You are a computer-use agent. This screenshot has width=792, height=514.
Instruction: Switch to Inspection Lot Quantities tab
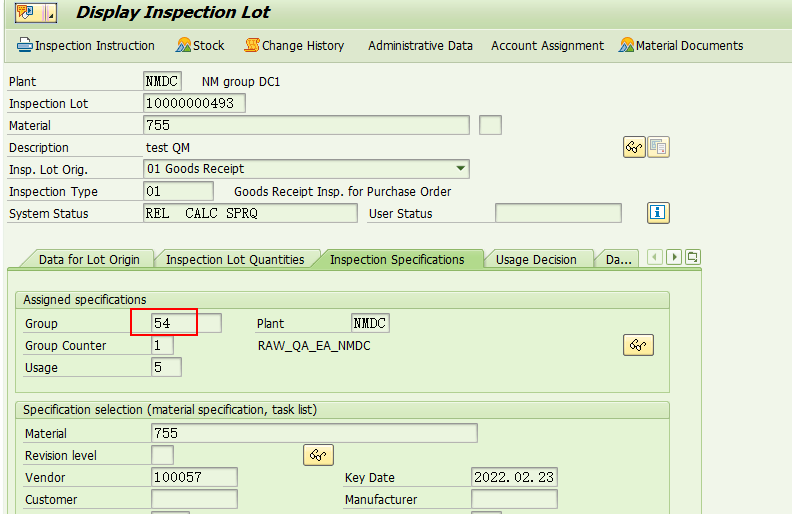point(235,260)
